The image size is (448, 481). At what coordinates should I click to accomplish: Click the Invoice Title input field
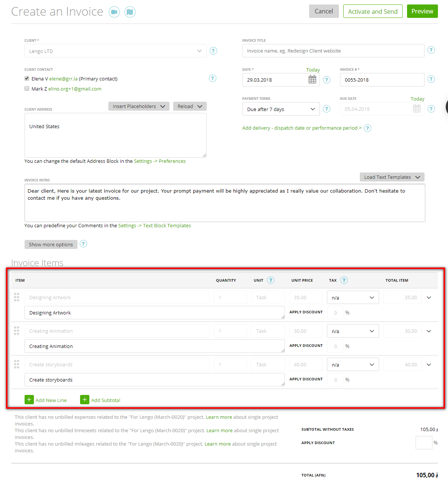[x=333, y=51]
